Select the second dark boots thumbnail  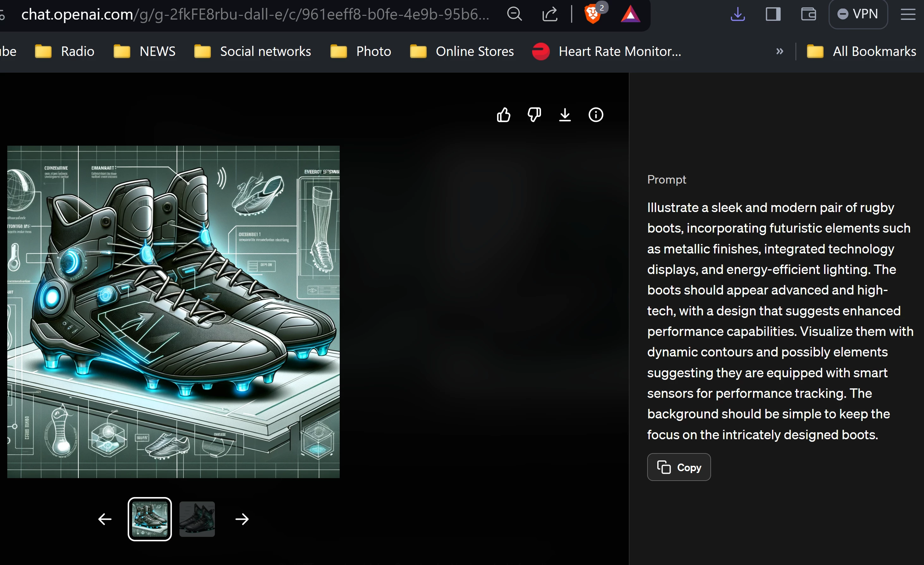point(197,519)
